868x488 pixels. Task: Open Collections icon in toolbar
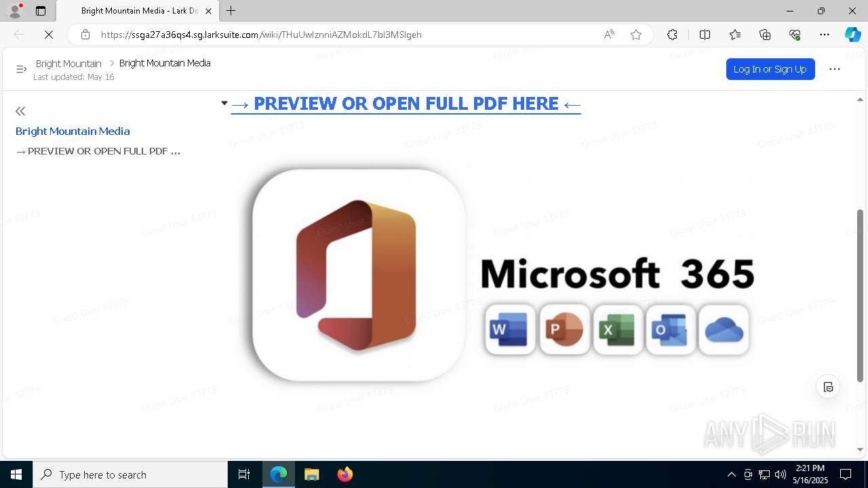point(765,35)
